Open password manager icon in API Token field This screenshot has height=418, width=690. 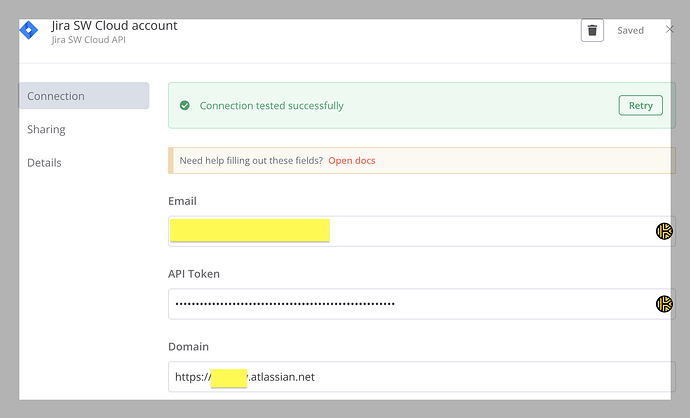tap(664, 304)
